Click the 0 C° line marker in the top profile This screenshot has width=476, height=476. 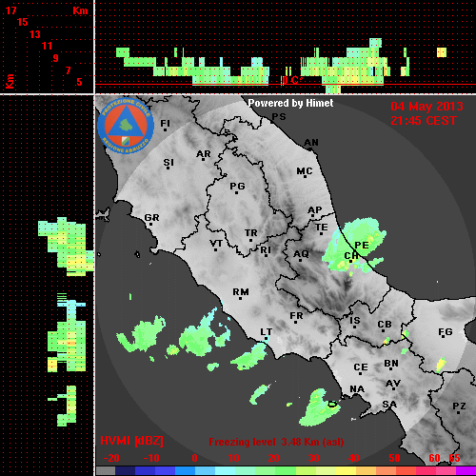pyautogui.click(x=292, y=80)
